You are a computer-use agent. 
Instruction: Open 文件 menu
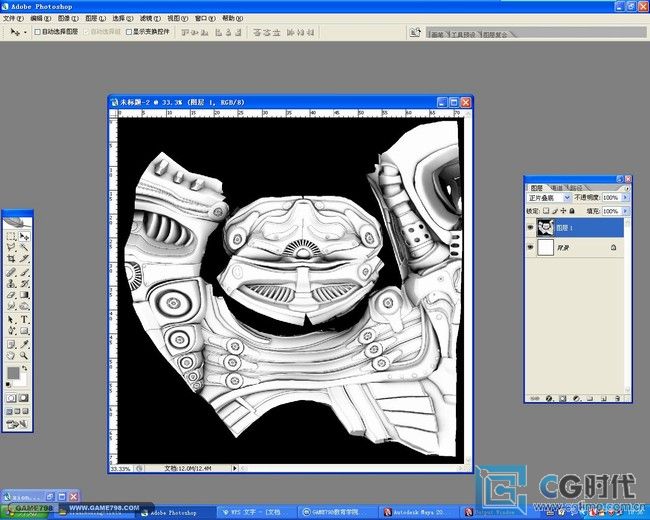pos(13,18)
